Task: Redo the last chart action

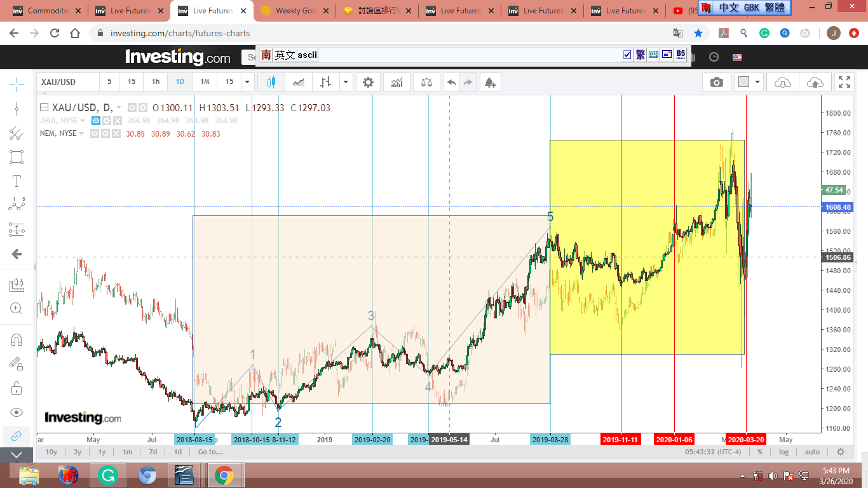Action: 468,82
